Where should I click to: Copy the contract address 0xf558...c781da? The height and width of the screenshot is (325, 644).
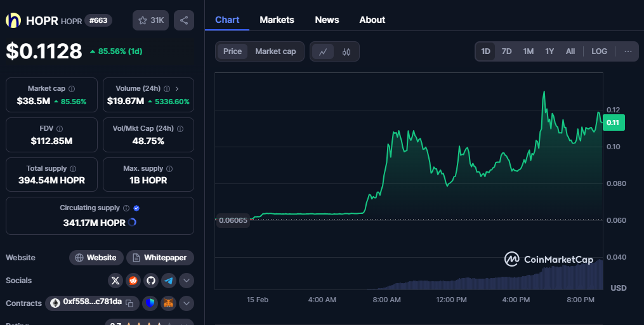[129, 303]
